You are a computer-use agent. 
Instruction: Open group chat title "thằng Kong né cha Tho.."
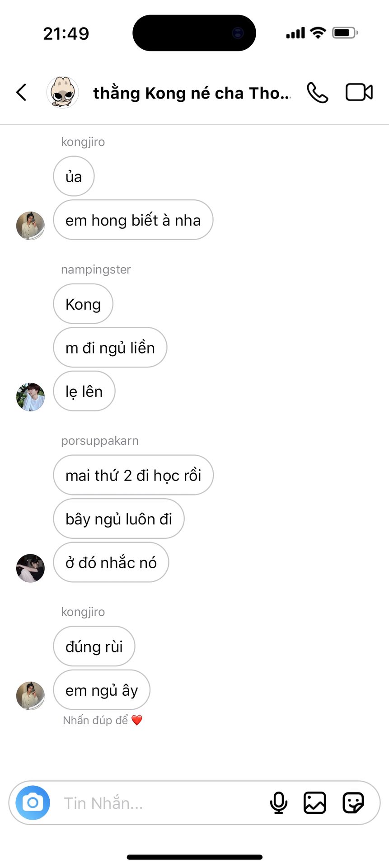pos(192,93)
